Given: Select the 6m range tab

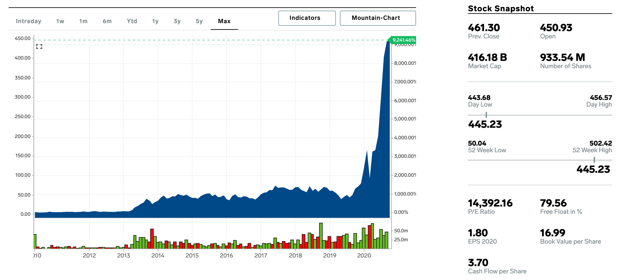Looking at the screenshot, I should (107, 21).
